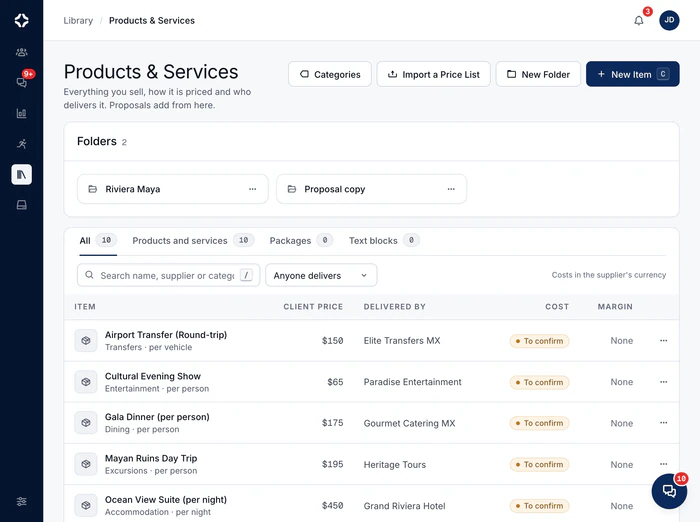Select Cultural Evening Show item name

point(153,376)
